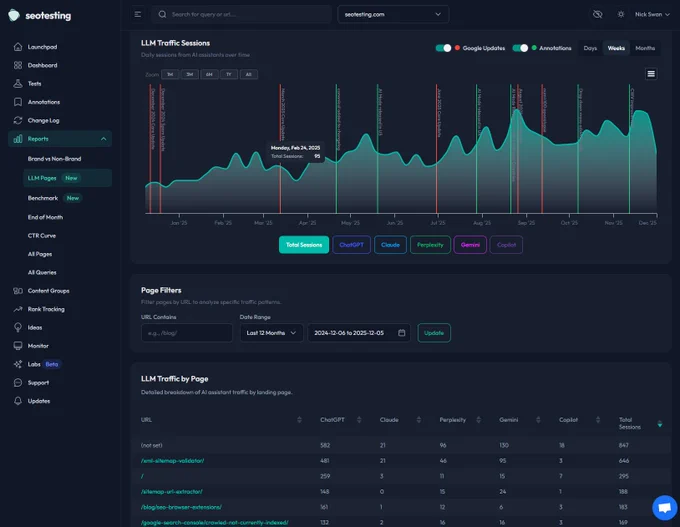Click the URL Contains input field
Viewport: 680px width, 527px height.
click(x=186, y=333)
